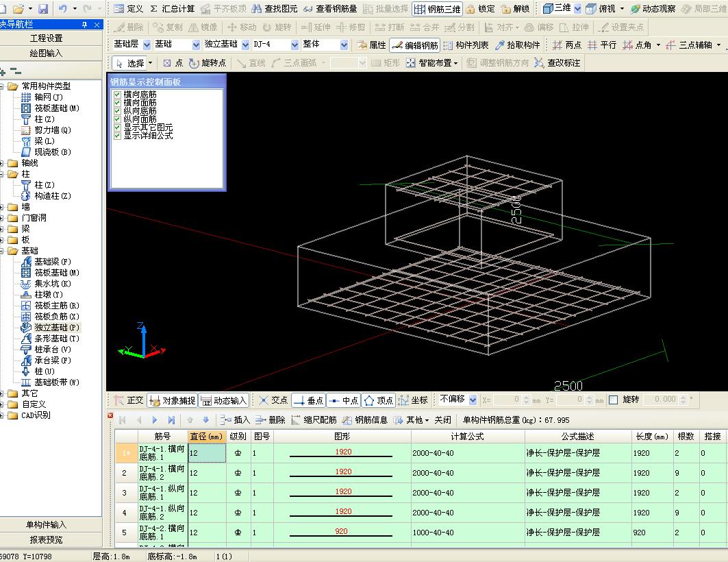728x562 pixels.
Task: Open the 不偏移 offset dropdown
Action: [x=473, y=400]
